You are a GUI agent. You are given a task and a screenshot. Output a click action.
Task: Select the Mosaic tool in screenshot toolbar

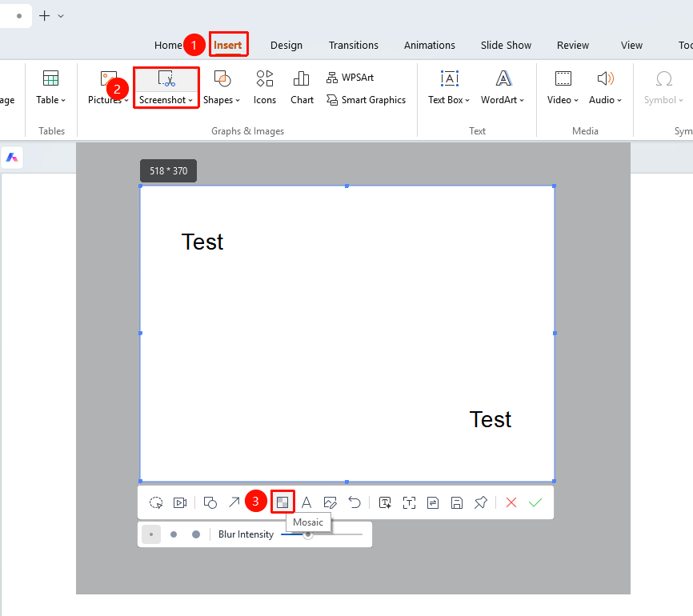click(282, 502)
